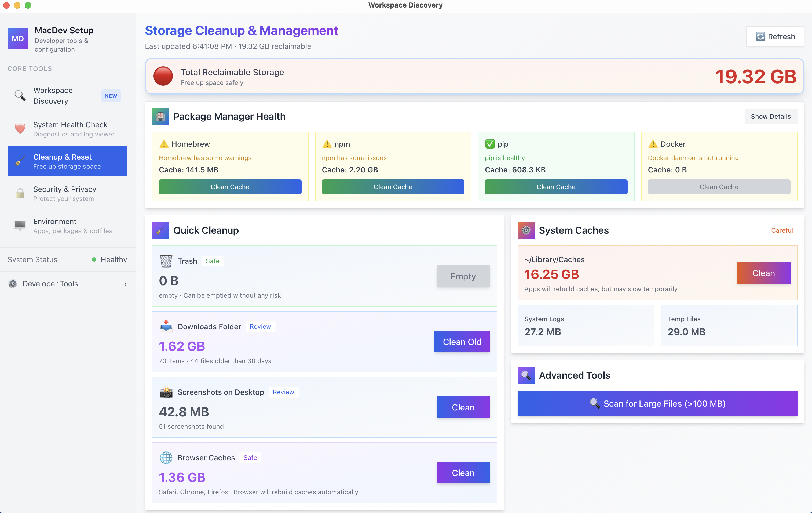Open the Environment section in the sidebar
The height and width of the screenshot is (513, 812).
coord(67,225)
